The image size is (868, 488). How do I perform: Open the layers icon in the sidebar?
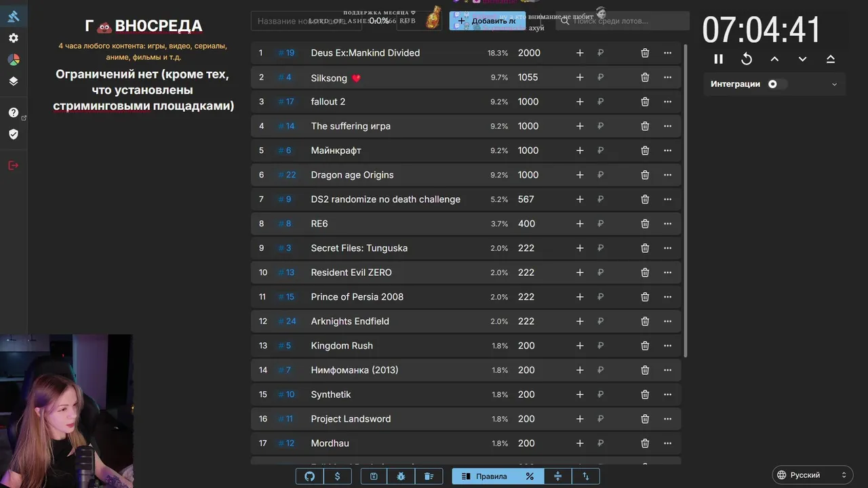[14, 81]
